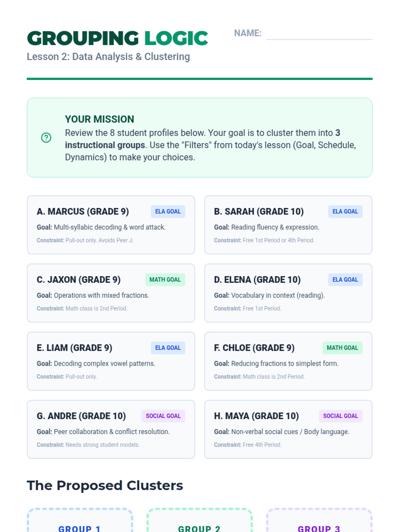
Task: Select the GROUP 3 cluster box
Action: pyautogui.click(x=319, y=522)
